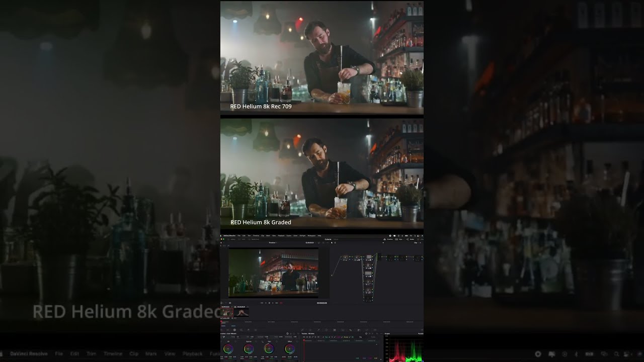Open the Timeline menu in the menu bar
This screenshot has height=362, width=644.
[256, 235]
